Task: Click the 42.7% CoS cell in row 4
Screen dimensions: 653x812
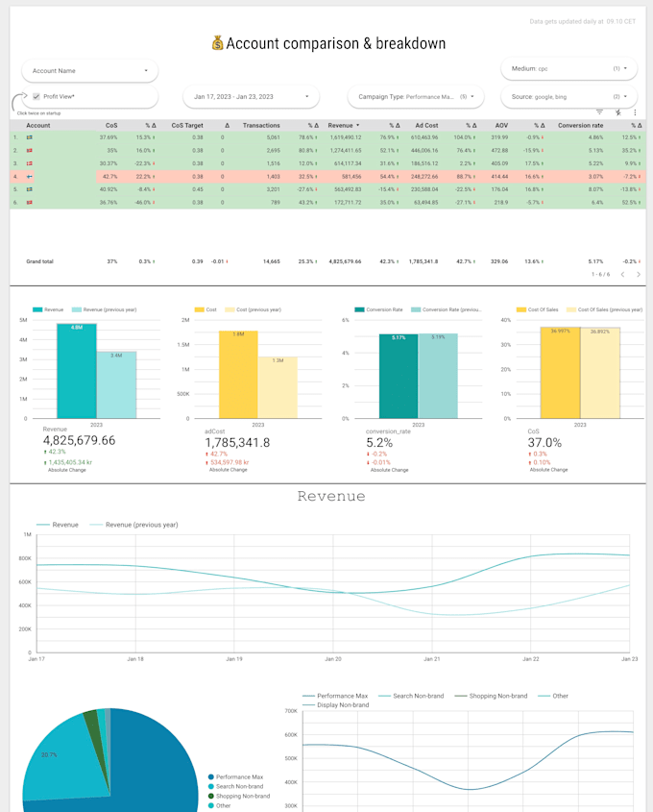Action: pyautogui.click(x=109, y=177)
